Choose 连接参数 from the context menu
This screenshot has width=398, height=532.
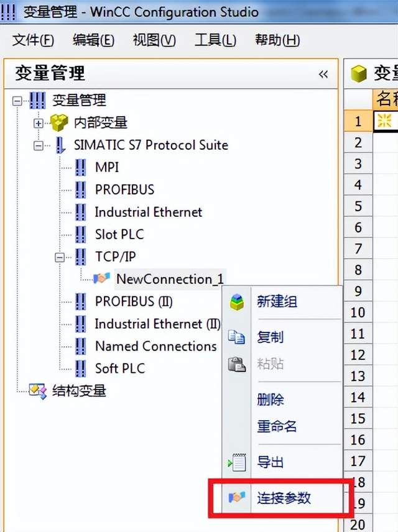[284, 497]
